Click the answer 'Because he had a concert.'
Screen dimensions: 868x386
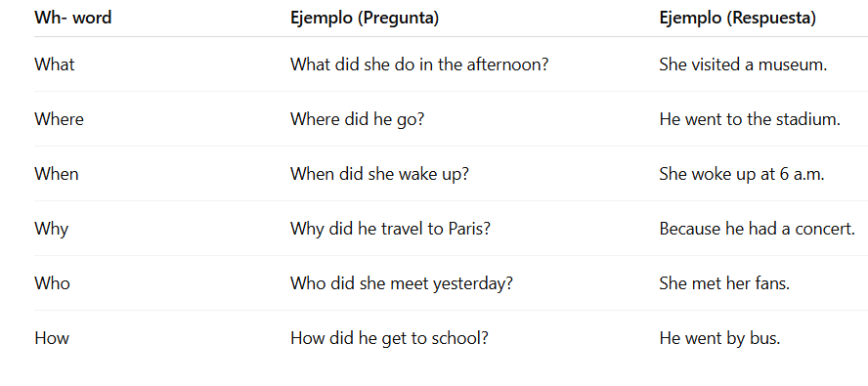tap(758, 229)
